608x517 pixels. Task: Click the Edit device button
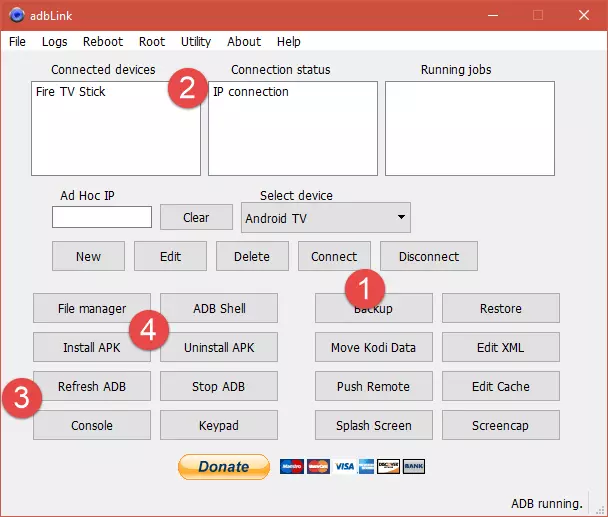[170, 256]
